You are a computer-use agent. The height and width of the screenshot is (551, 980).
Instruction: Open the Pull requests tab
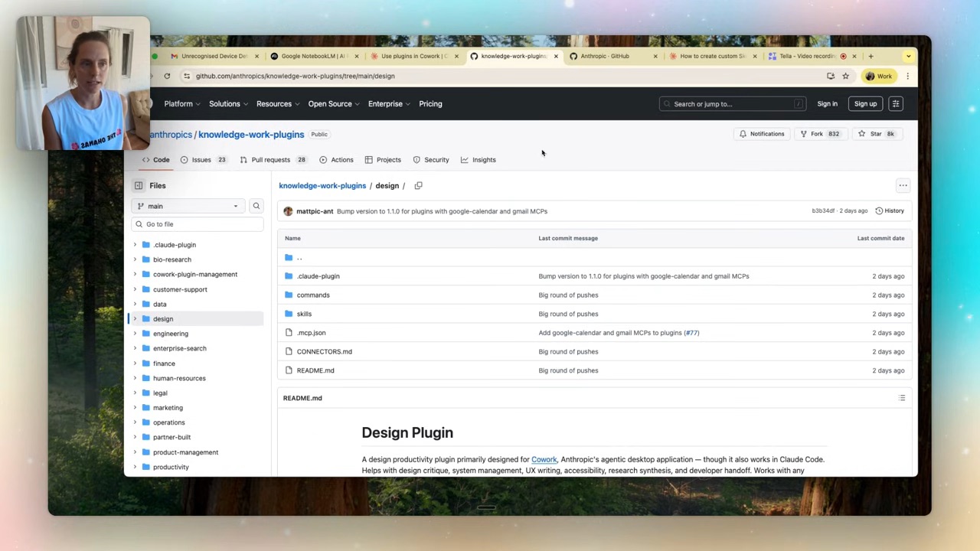273,160
